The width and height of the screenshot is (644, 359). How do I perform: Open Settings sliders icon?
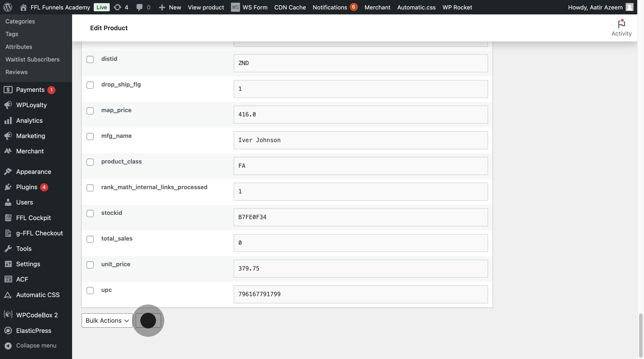tap(8, 264)
